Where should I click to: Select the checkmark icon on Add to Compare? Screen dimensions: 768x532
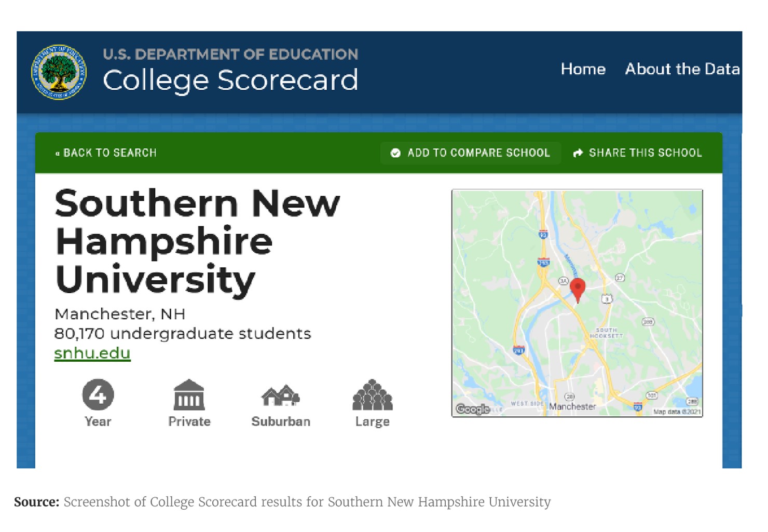[x=395, y=153]
